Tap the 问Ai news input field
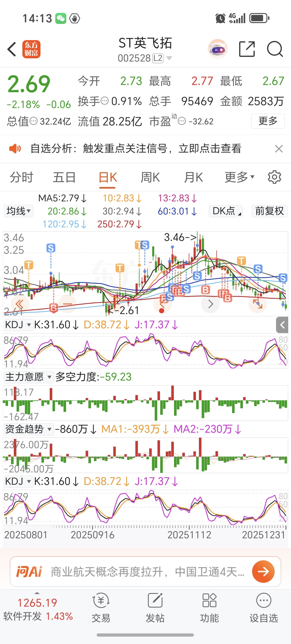Image resolution: width=291 pixels, height=644 pixels. [148, 572]
